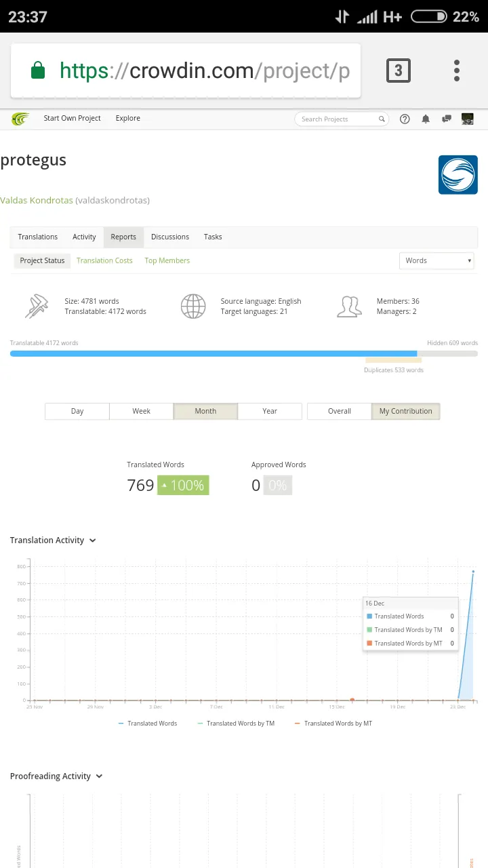Open the Words unit dropdown
The width and height of the screenshot is (488, 868).
437,260
